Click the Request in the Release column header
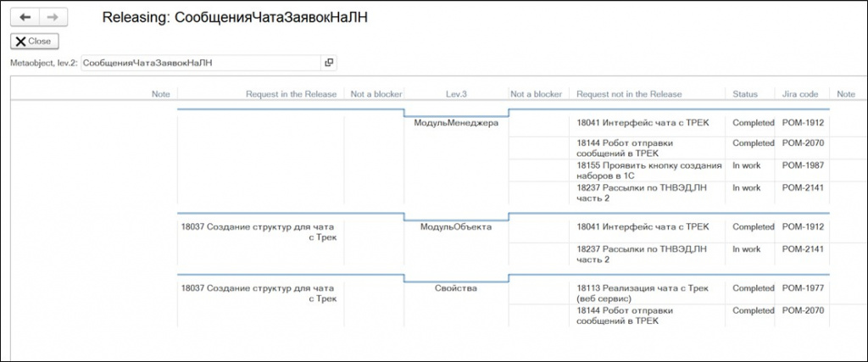Image resolution: width=868 pixels, height=362 pixels. pos(291,94)
